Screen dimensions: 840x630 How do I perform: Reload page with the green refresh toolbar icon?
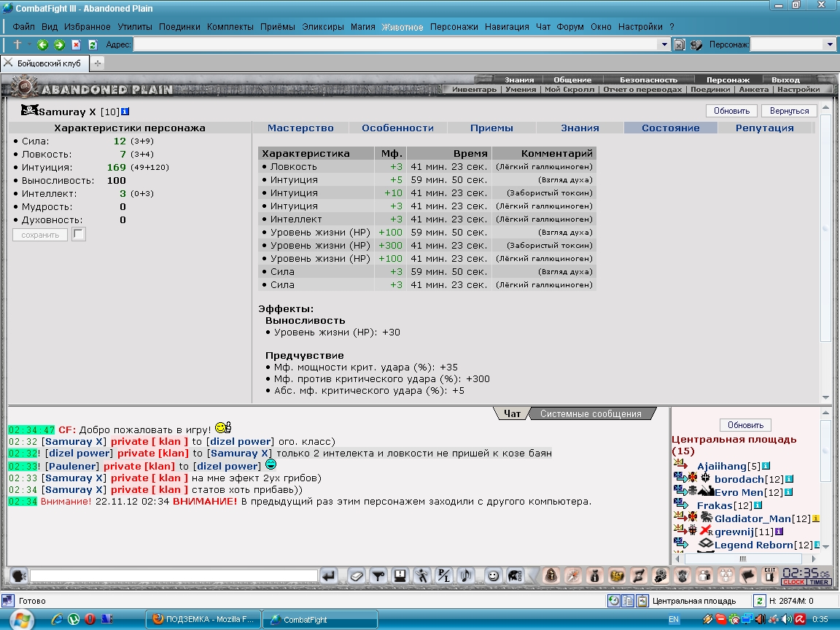pyautogui.click(x=92, y=45)
